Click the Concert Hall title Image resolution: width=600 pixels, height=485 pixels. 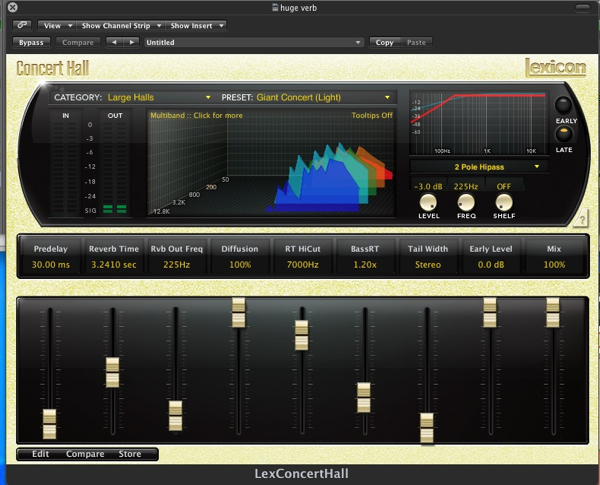tap(53, 69)
